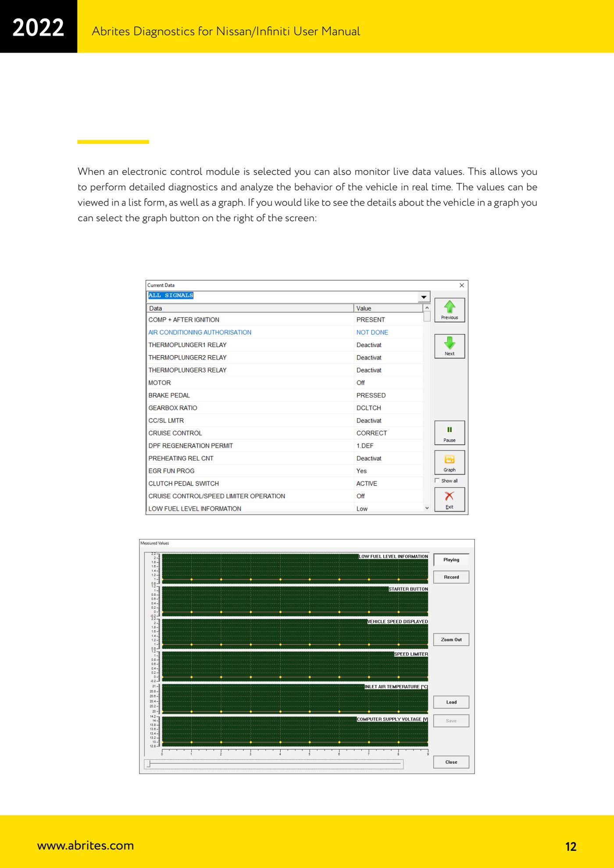Pause live data updating
Screen dimensions: 614x868
449,433
